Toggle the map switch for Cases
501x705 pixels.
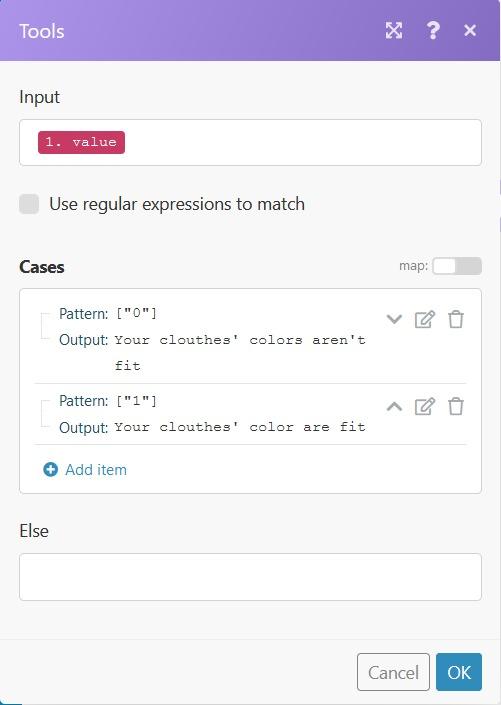click(457, 266)
